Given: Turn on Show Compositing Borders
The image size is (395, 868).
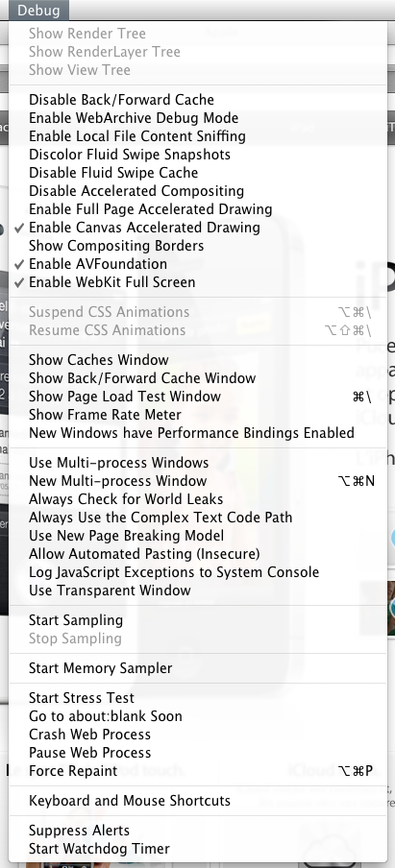Looking at the screenshot, I should coord(198,246).
